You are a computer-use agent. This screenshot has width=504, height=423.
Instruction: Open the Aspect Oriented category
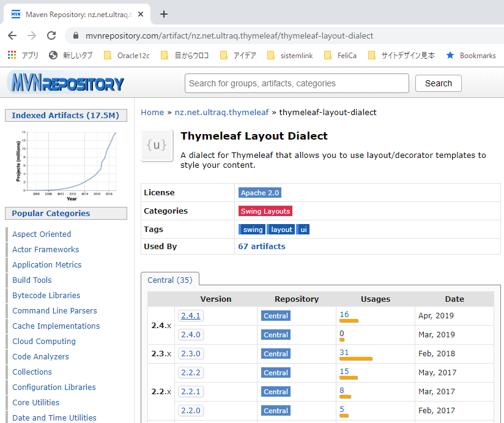pos(42,234)
